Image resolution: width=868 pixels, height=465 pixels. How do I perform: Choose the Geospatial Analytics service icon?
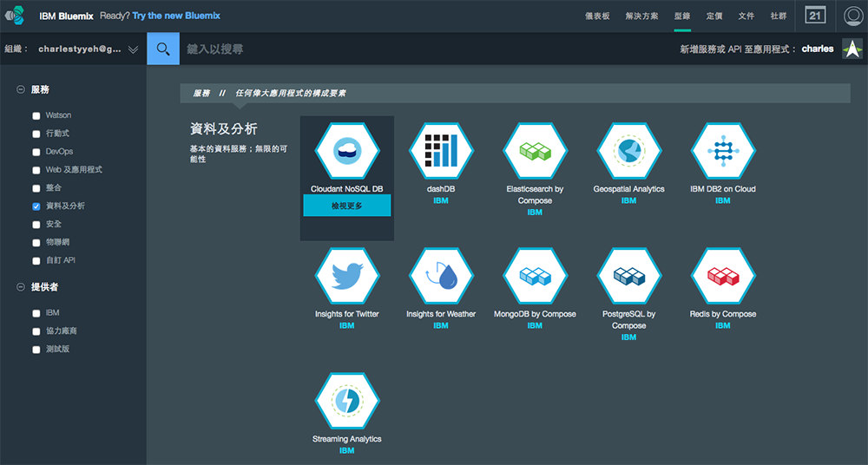tap(628, 151)
